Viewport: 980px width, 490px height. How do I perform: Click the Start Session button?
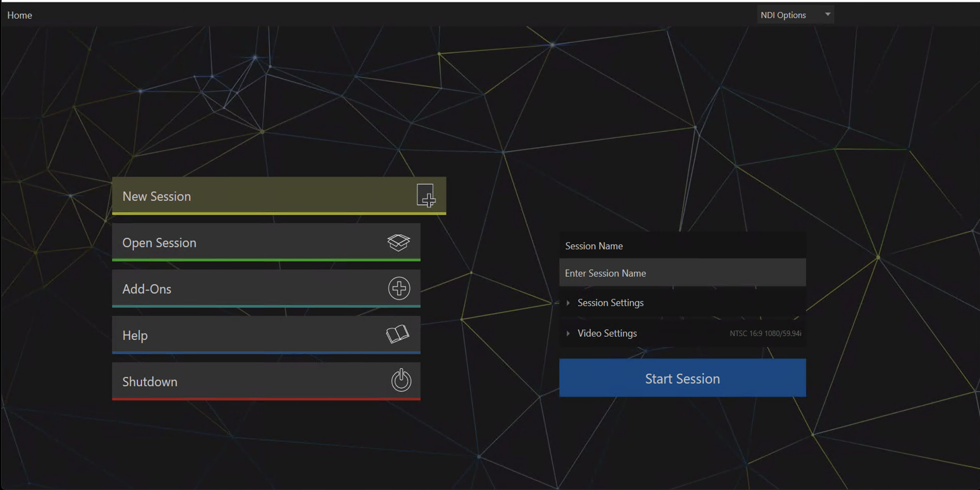tap(682, 378)
